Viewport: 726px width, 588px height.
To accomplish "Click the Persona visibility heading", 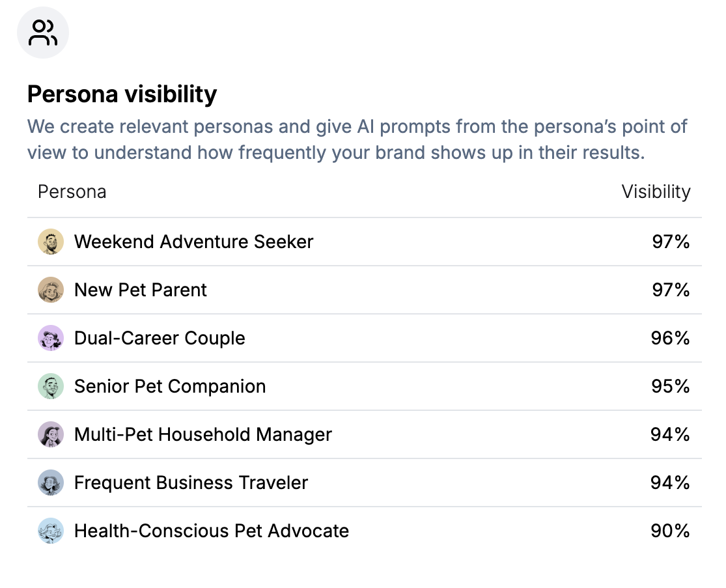I will click(x=122, y=94).
